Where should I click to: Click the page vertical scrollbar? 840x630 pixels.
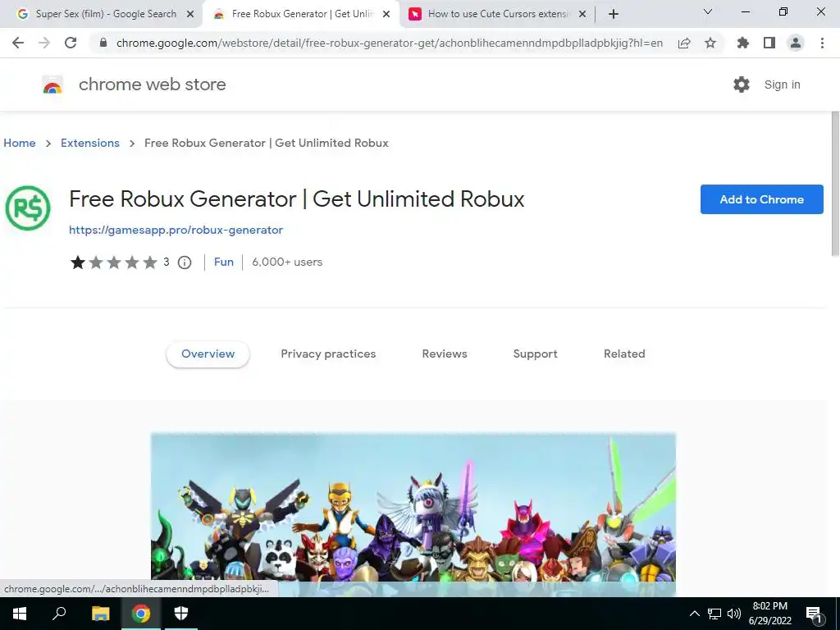click(834, 183)
